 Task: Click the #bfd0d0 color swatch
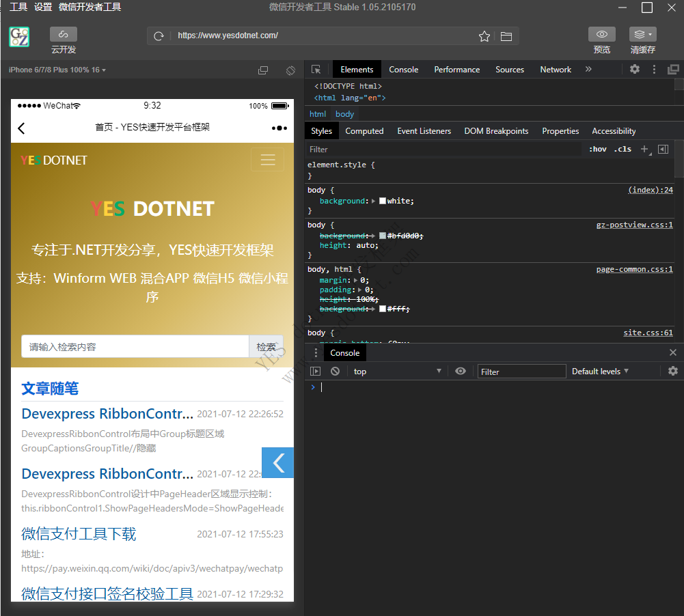383,236
